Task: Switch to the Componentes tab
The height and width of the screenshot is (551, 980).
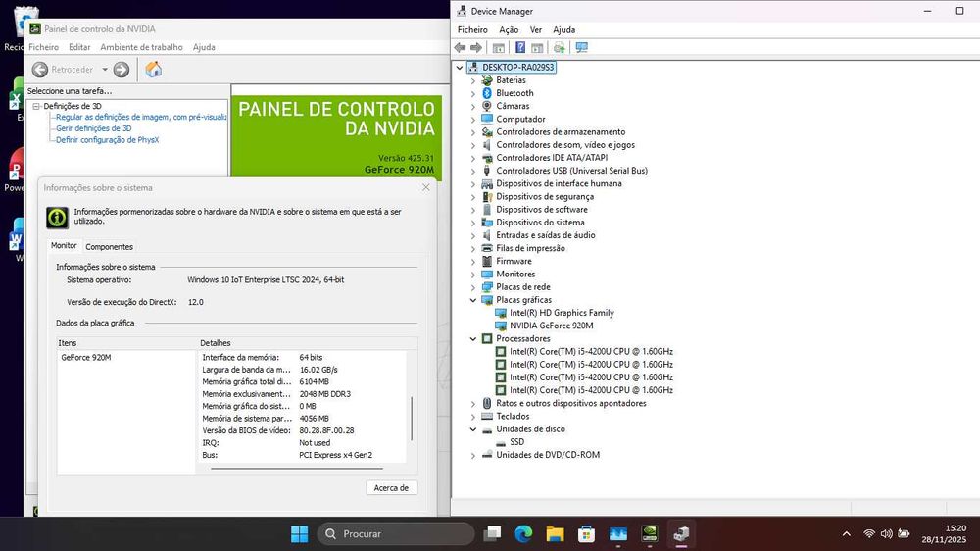Action: tap(110, 247)
